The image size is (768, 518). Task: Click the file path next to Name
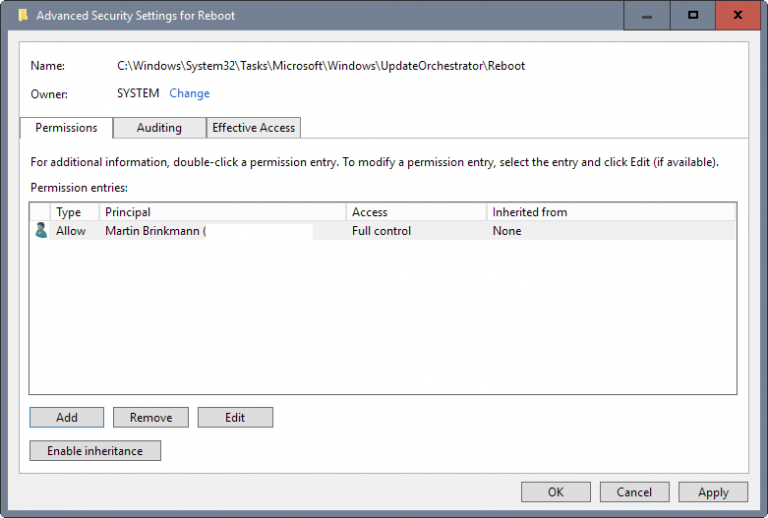point(321,66)
